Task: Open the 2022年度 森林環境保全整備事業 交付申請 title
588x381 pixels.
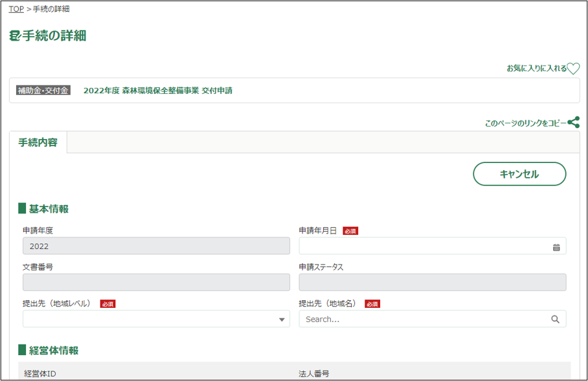Action: (x=158, y=91)
